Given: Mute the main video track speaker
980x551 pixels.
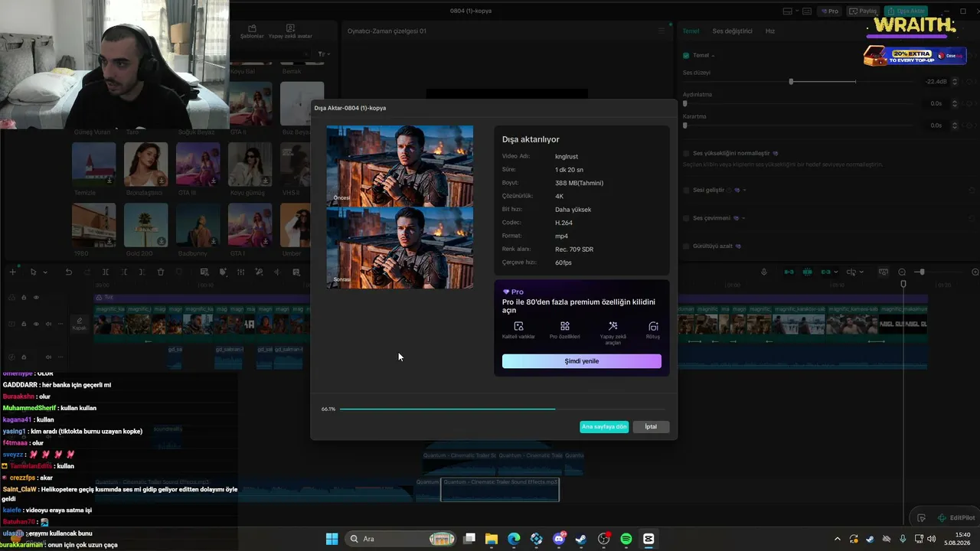Looking at the screenshot, I should pyautogui.click(x=49, y=324).
